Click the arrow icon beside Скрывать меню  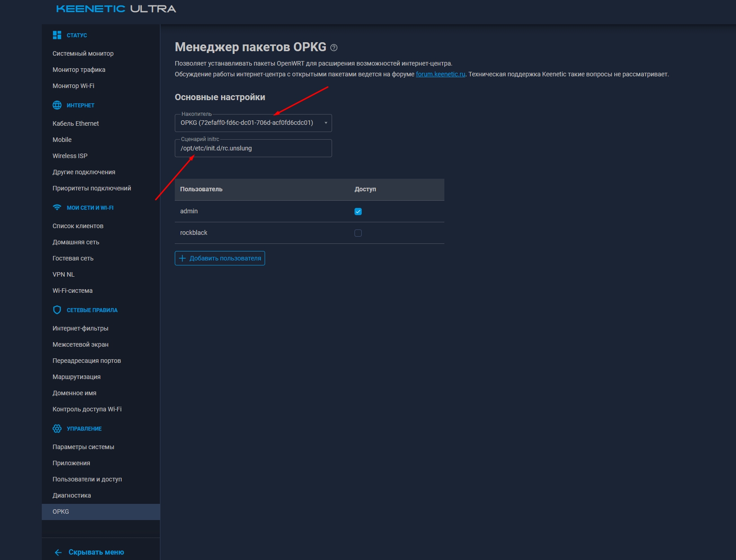[58, 552]
